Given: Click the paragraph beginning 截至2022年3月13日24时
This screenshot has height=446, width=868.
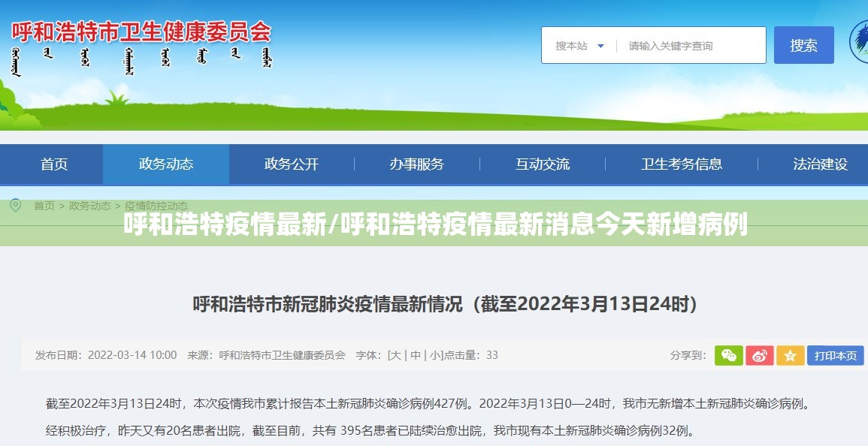Looking at the screenshot, I should coord(429,403).
